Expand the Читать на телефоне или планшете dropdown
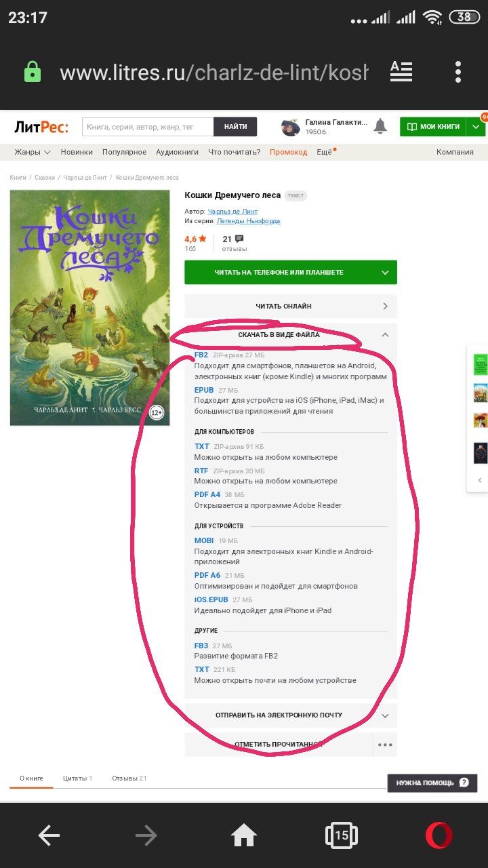The height and width of the screenshot is (868, 488). point(385,273)
